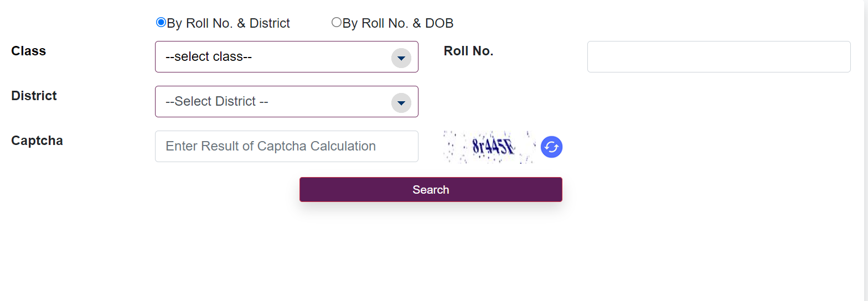Click the District field label

coord(34,96)
